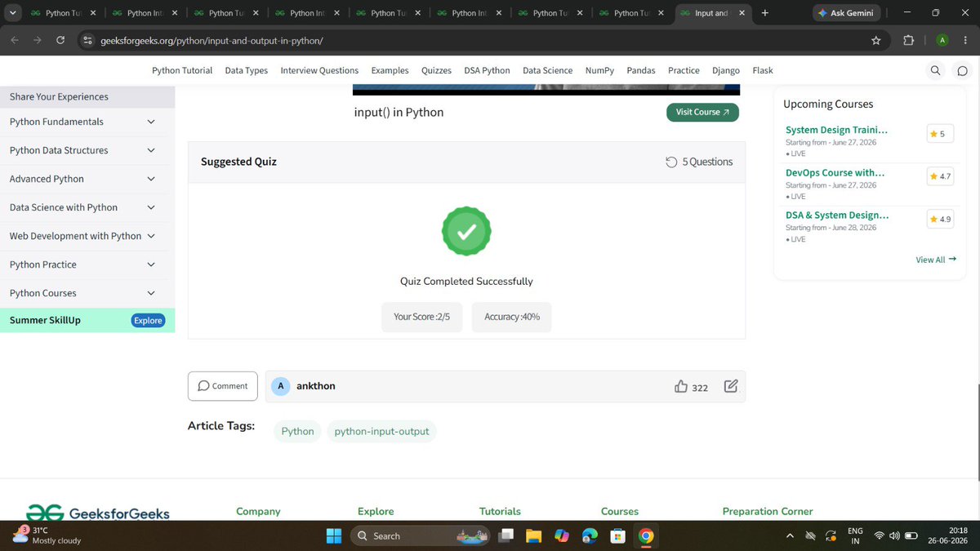
Task: Open DSA & System Design course link
Action: pos(837,216)
